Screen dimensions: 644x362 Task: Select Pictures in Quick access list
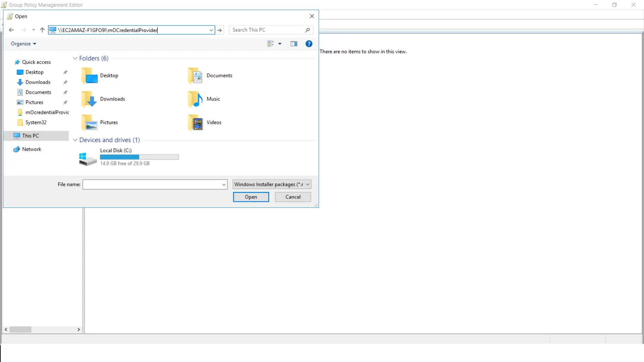coord(34,103)
